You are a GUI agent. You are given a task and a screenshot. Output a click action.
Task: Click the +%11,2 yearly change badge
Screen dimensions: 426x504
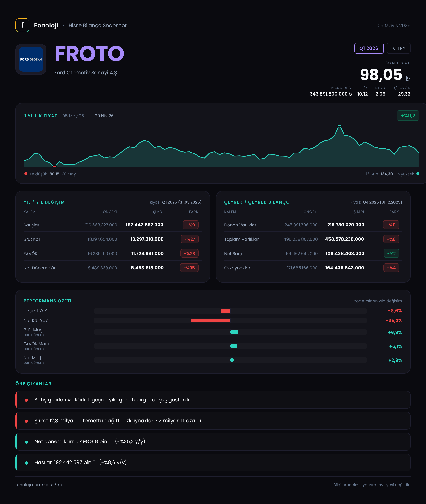[x=408, y=116]
